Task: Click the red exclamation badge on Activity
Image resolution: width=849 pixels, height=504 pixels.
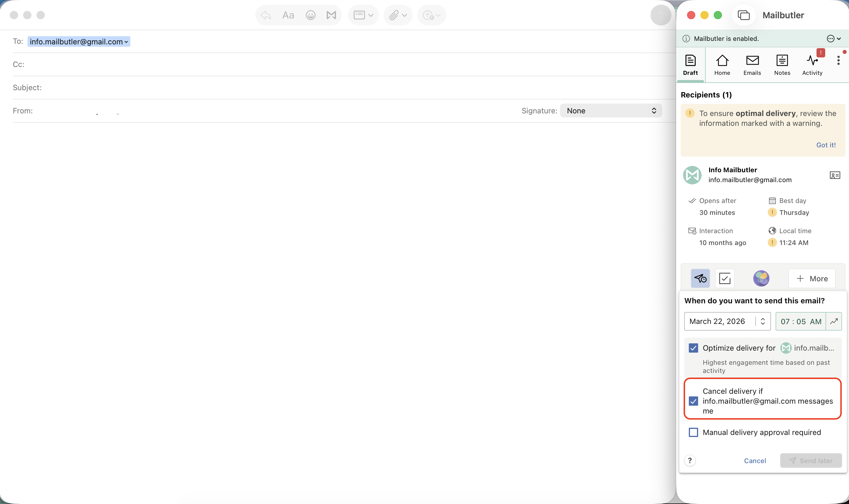Action: (x=821, y=53)
